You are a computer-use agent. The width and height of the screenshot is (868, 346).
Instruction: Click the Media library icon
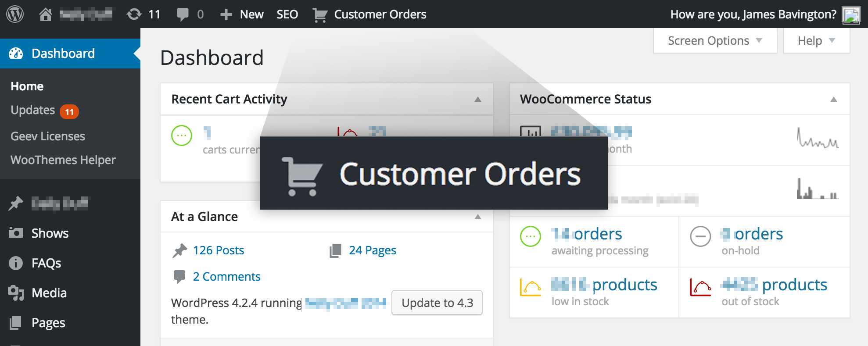[16, 293]
